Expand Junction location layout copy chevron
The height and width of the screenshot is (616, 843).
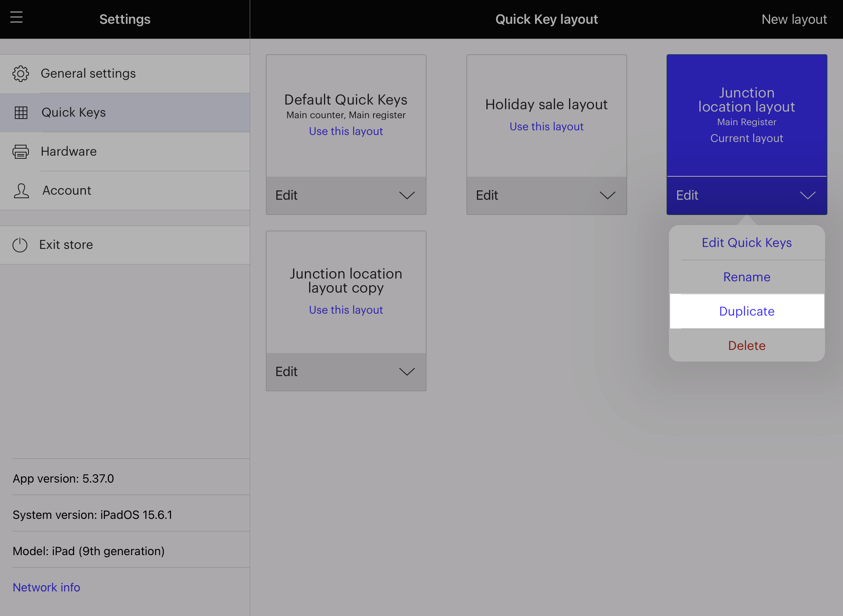407,372
